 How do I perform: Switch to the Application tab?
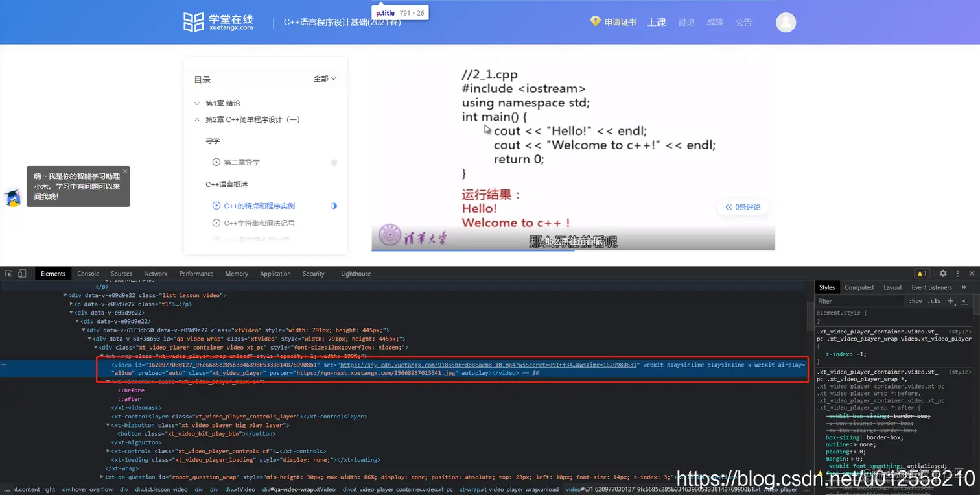(x=275, y=274)
